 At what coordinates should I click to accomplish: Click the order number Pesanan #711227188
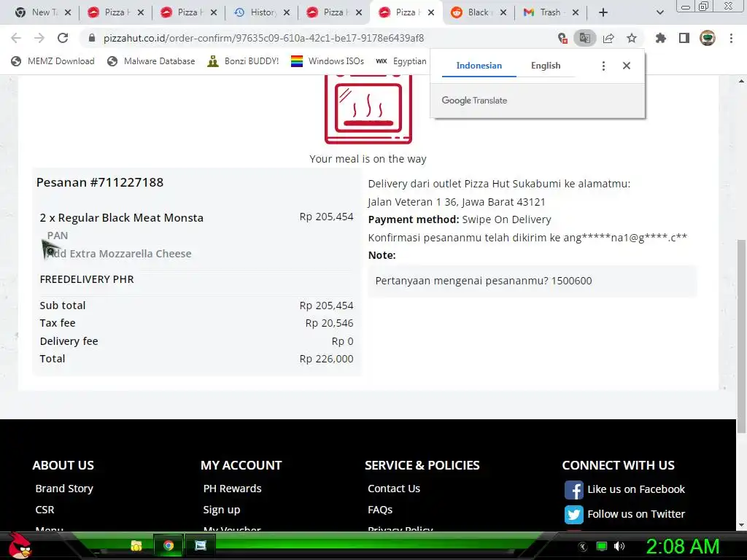(100, 182)
